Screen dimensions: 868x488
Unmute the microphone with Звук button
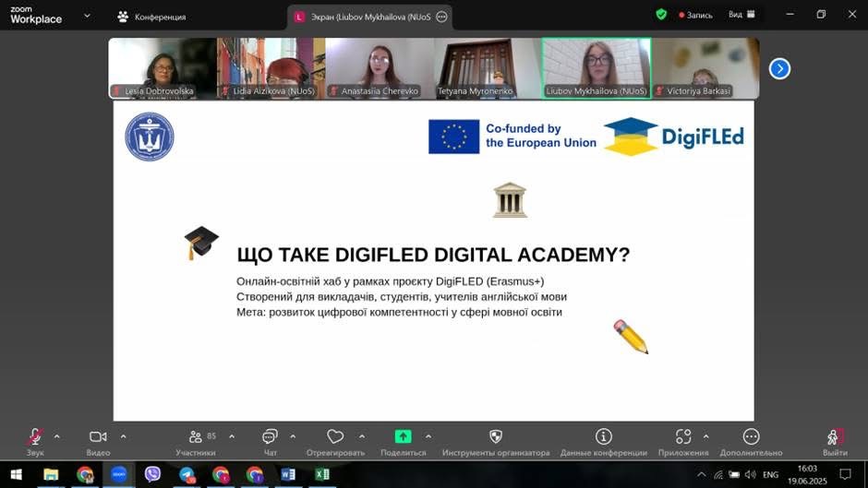tap(35, 442)
